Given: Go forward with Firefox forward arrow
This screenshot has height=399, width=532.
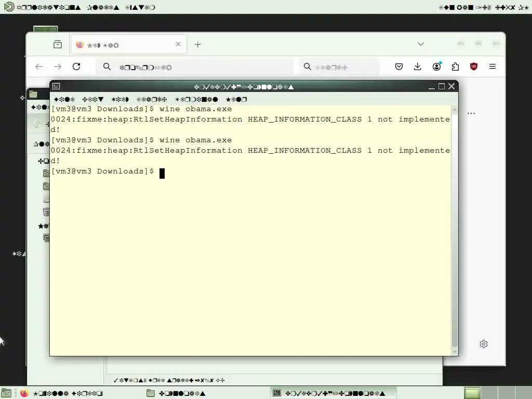Looking at the screenshot, I should pos(58,66).
